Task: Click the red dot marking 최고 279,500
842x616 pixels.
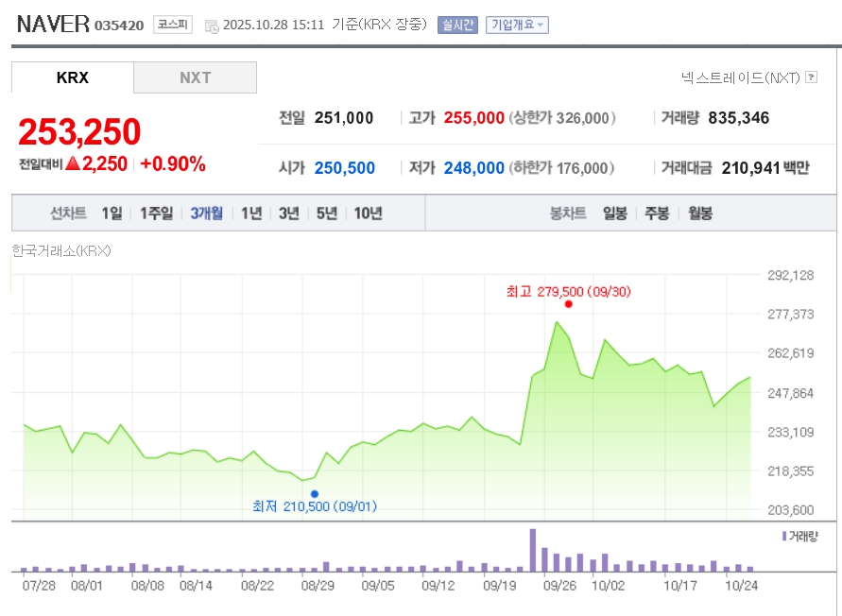Action: 568,304
